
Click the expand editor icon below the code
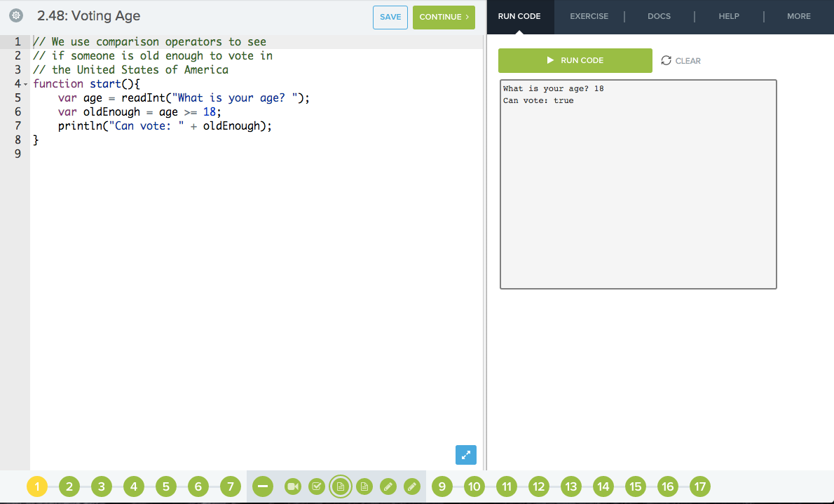click(x=465, y=455)
